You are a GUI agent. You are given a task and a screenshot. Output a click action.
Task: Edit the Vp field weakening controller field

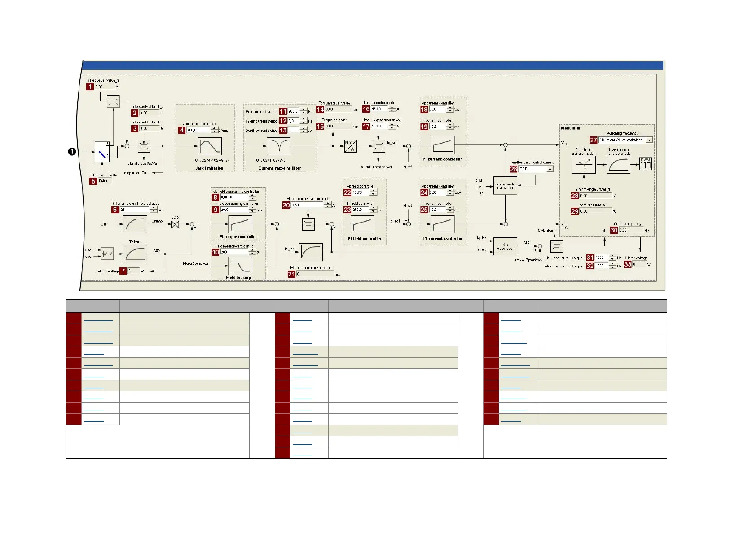click(x=234, y=197)
